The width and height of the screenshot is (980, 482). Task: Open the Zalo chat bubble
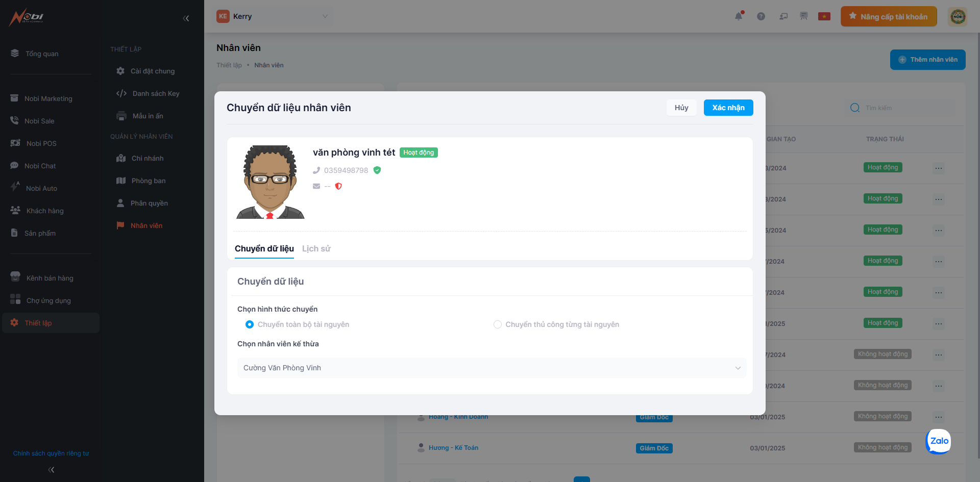pos(939,441)
